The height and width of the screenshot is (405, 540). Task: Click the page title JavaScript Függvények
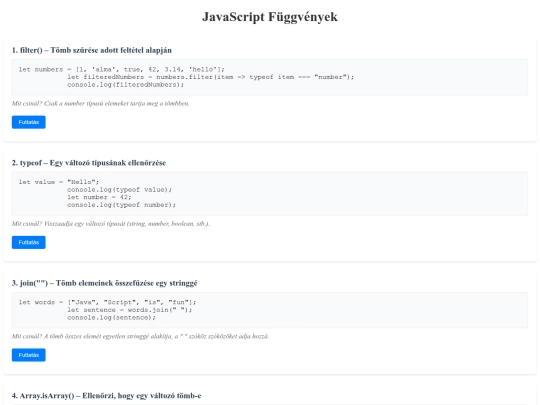pos(270,17)
